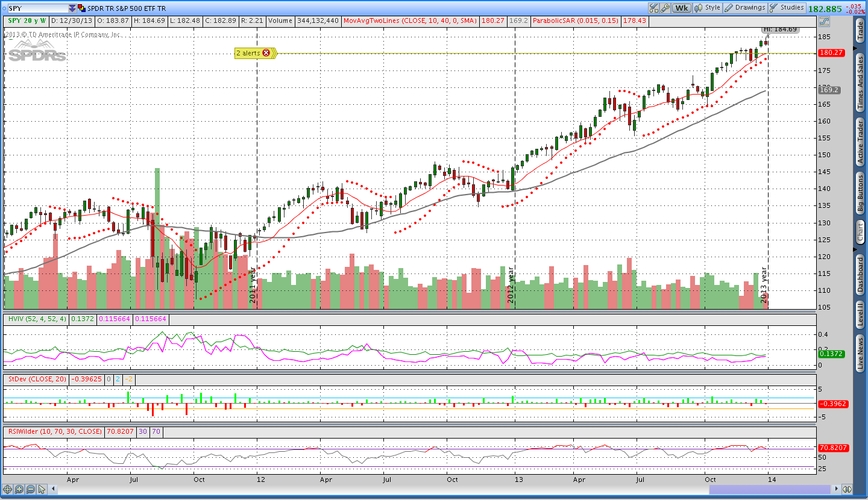This screenshot has width=868, height=500.
Task: Click the 0.1372 HVIV value bubble
Action: [x=830, y=354]
